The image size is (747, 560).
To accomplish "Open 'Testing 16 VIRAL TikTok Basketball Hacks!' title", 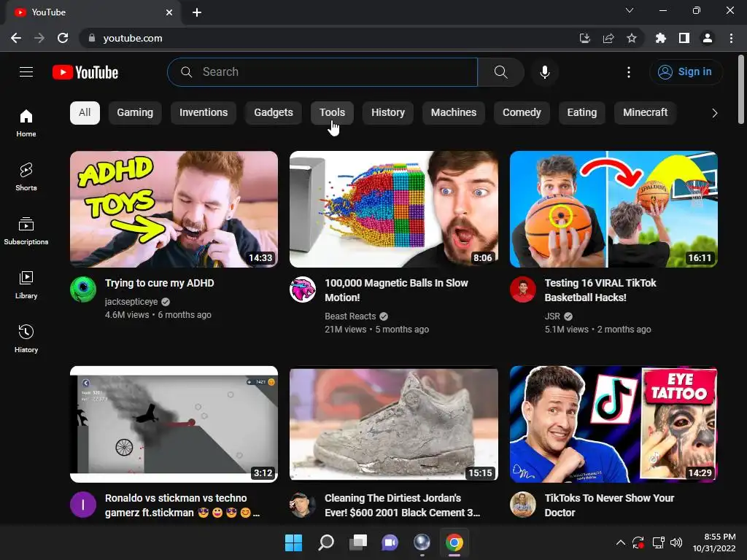I will [x=600, y=290].
